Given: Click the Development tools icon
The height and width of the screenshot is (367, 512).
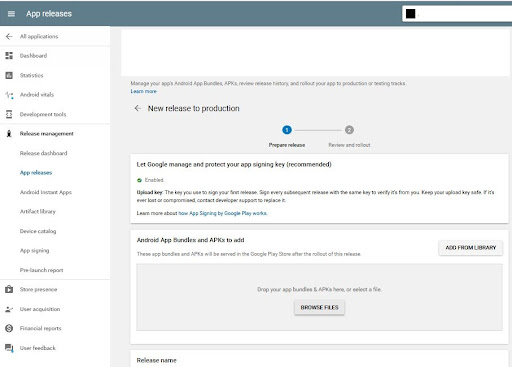Looking at the screenshot, I should 9,114.
